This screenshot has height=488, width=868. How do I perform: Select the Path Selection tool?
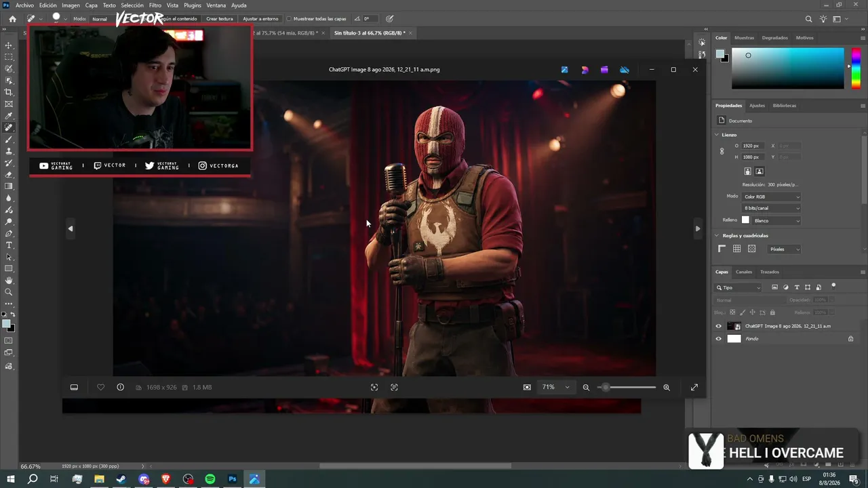pos(9,257)
